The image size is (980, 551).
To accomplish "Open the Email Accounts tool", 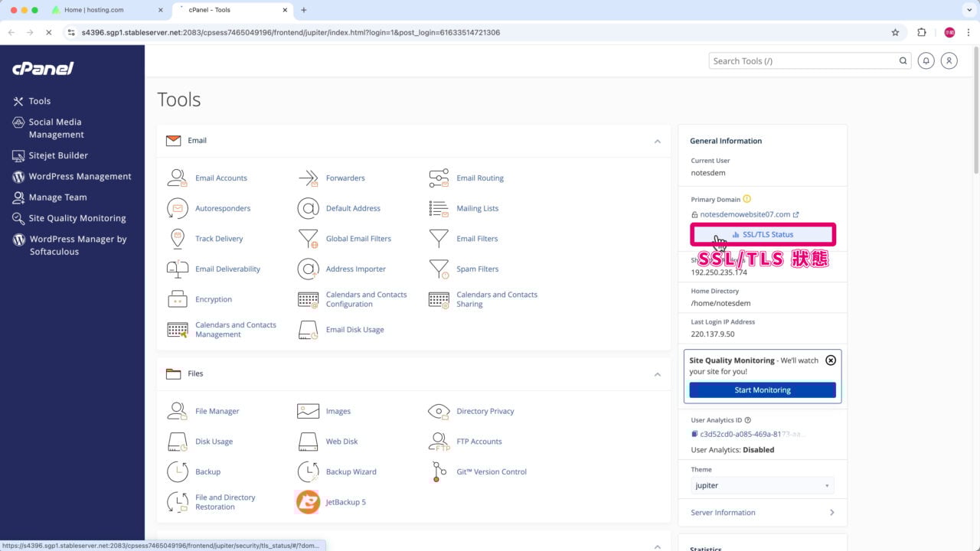I will pos(220,178).
